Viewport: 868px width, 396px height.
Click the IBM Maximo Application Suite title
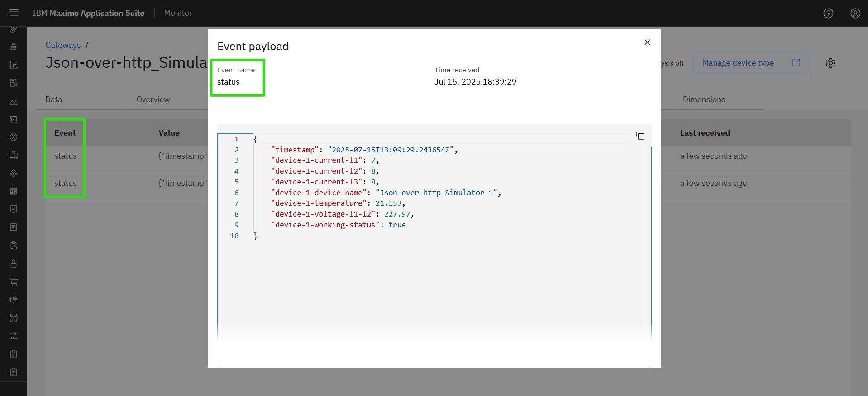(x=88, y=13)
